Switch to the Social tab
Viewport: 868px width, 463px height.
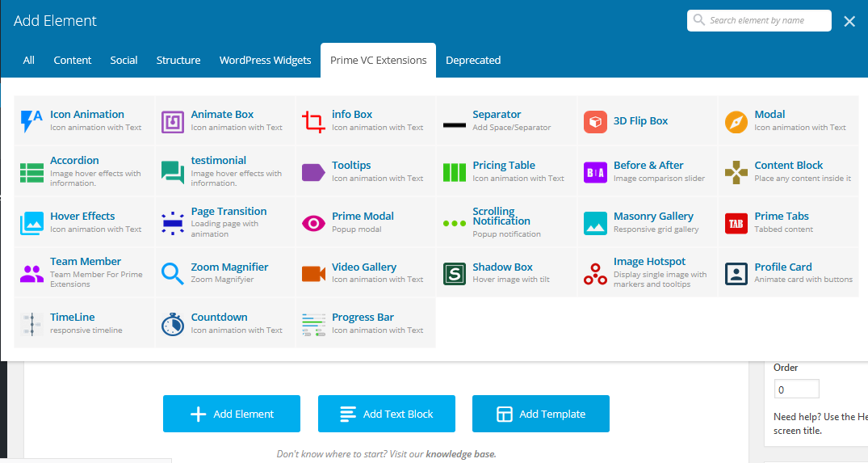point(124,61)
